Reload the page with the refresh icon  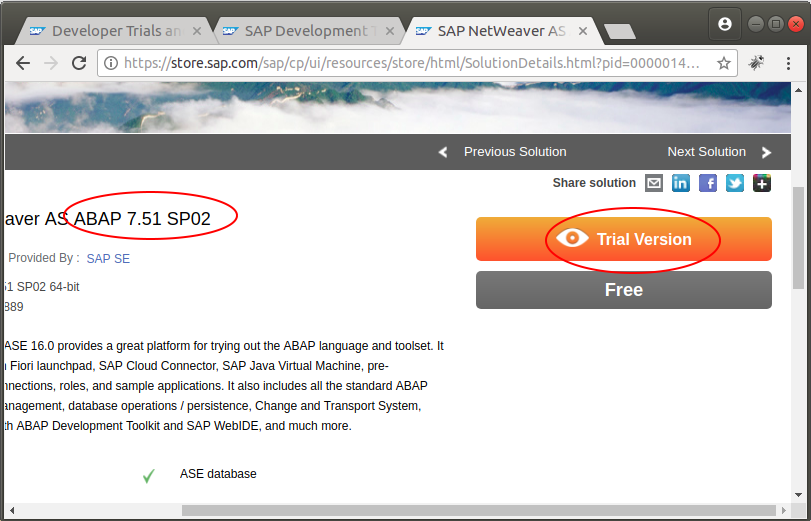point(79,63)
